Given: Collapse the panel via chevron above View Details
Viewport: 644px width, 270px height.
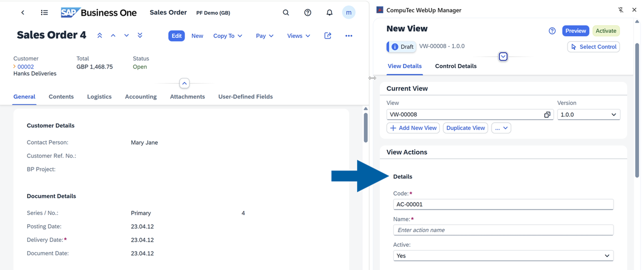Looking at the screenshot, I should (x=503, y=57).
